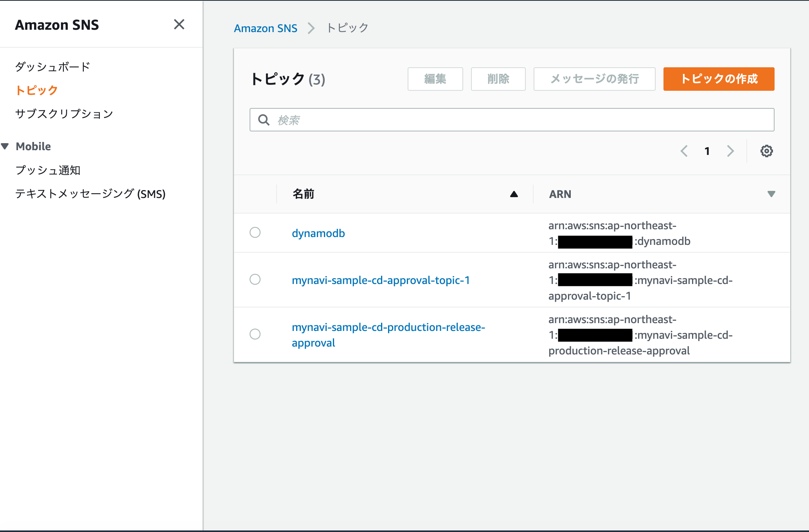809x532 pixels.
Task: Close the Amazon SNS navigation panel
Action: coord(179,25)
